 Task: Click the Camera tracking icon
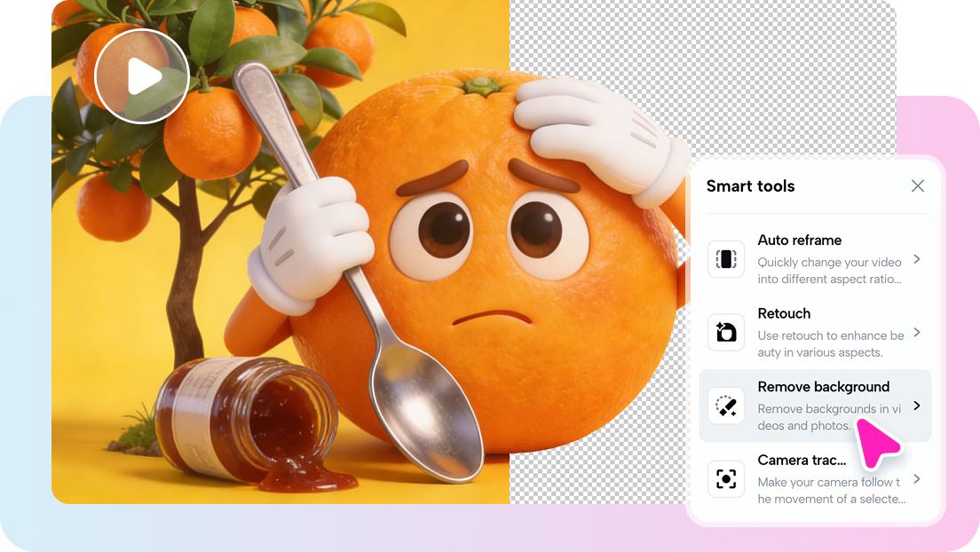point(726,479)
